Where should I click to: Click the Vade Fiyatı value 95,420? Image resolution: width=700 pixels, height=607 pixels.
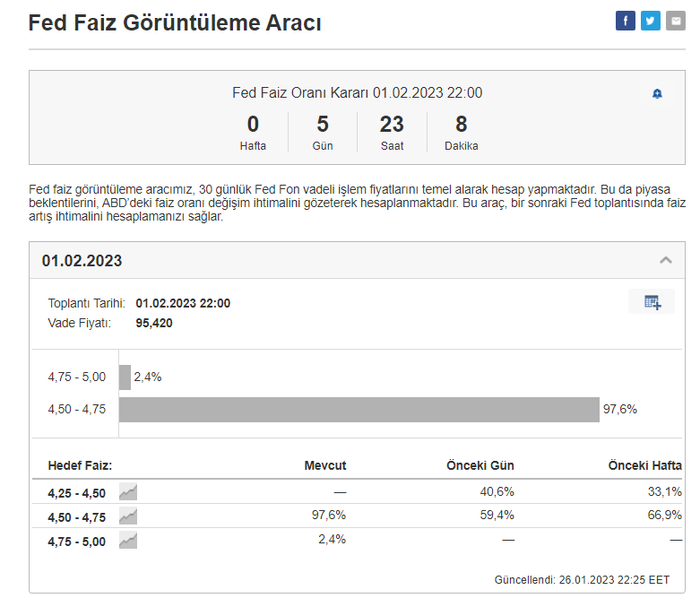[x=154, y=323]
